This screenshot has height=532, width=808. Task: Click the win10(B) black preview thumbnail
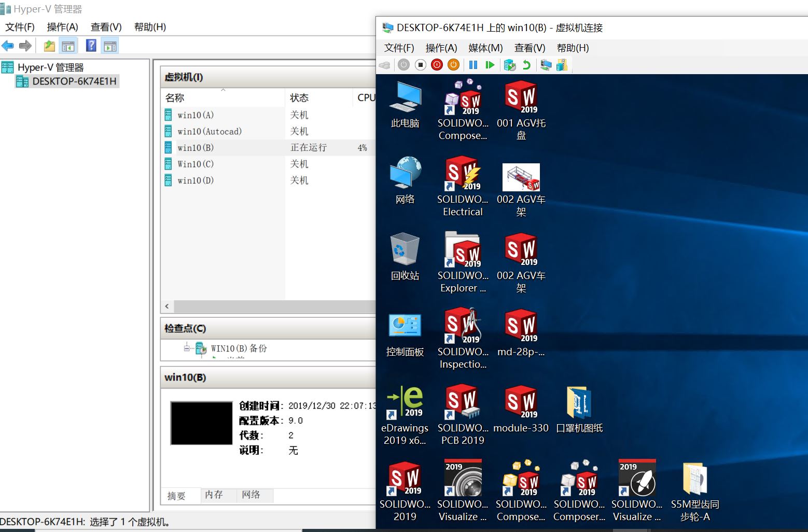(x=201, y=423)
